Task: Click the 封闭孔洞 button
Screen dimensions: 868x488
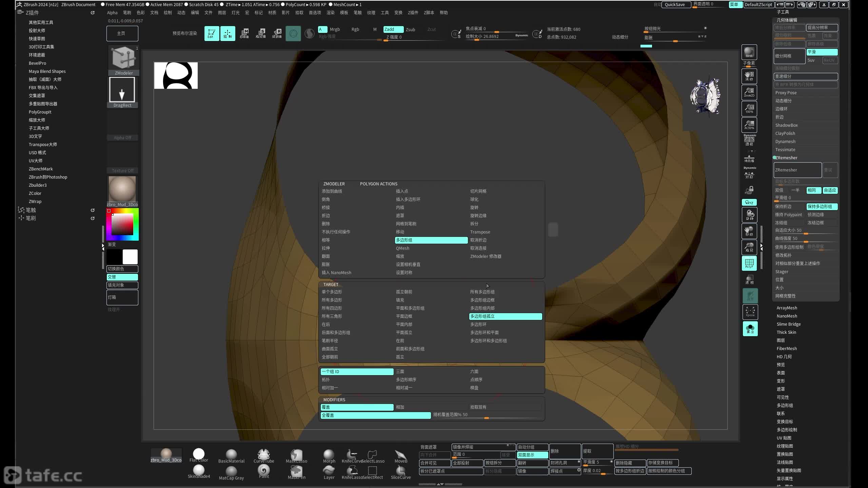Action: pyautogui.click(x=565, y=463)
